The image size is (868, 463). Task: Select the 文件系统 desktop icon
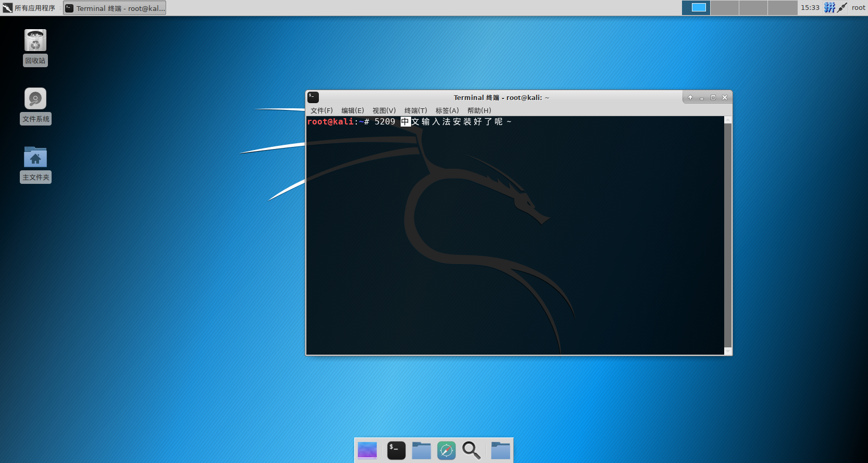[x=35, y=106]
